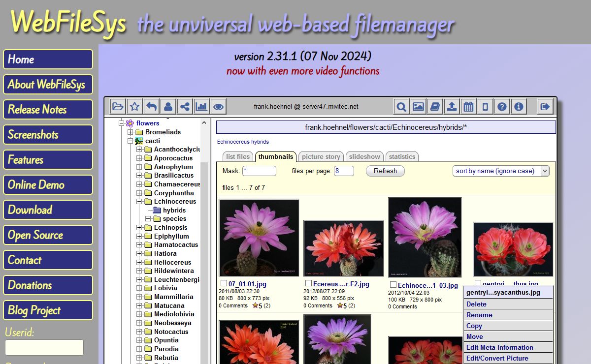
Task: Open the book icon in toolbar
Action: tap(435, 106)
